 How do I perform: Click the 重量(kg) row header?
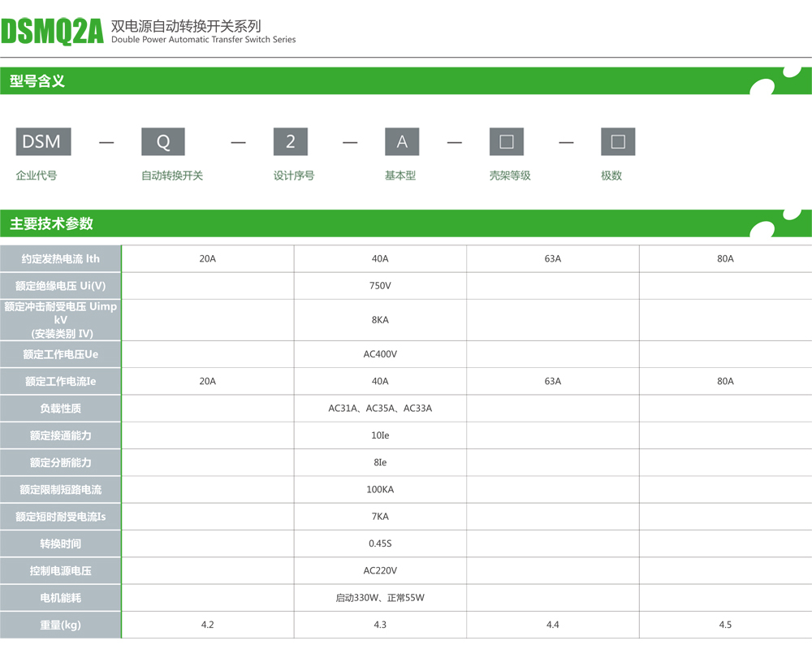(x=61, y=625)
